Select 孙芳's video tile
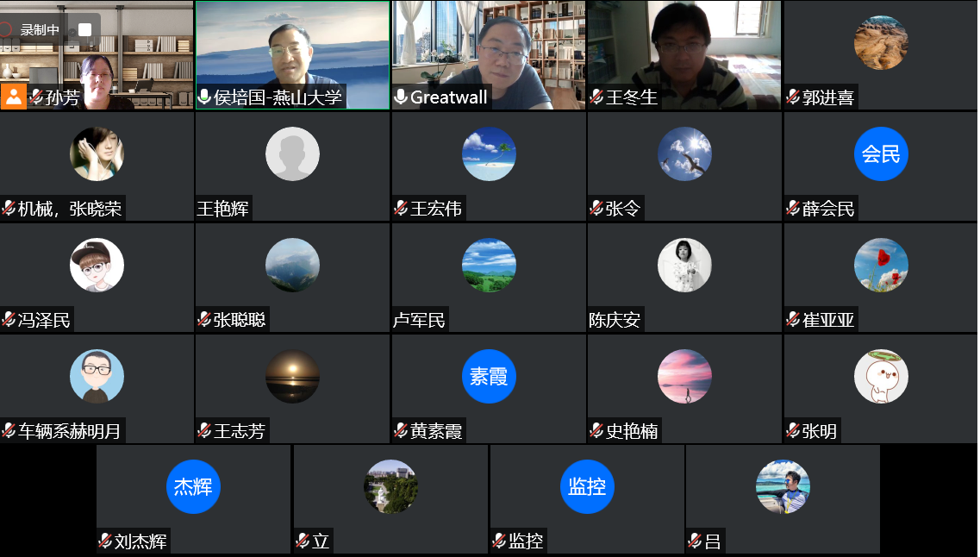 point(97,55)
